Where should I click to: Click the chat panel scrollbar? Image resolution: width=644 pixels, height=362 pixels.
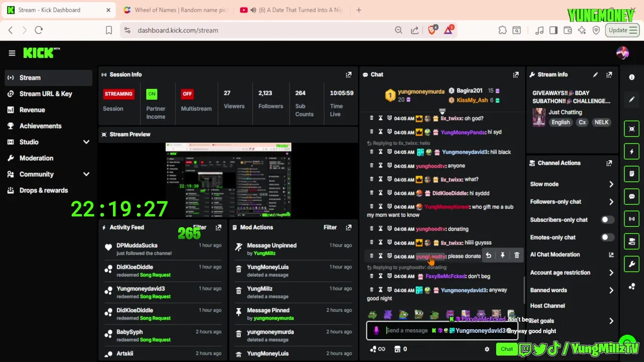[524, 291]
